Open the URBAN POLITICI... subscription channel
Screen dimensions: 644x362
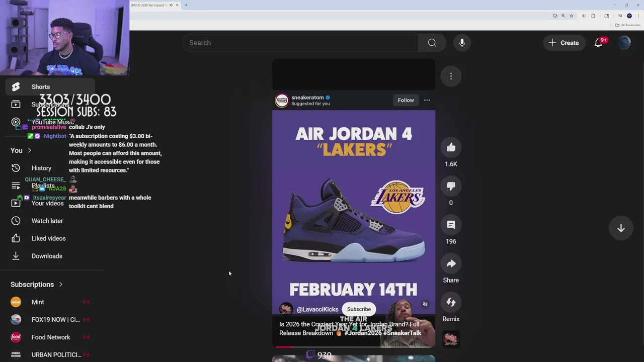click(x=50, y=355)
